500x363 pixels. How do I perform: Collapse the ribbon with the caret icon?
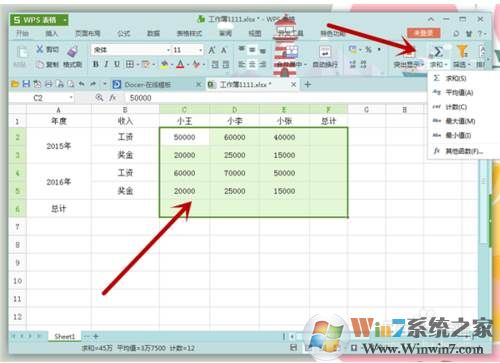pyautogui.click(x=431, y=20)
